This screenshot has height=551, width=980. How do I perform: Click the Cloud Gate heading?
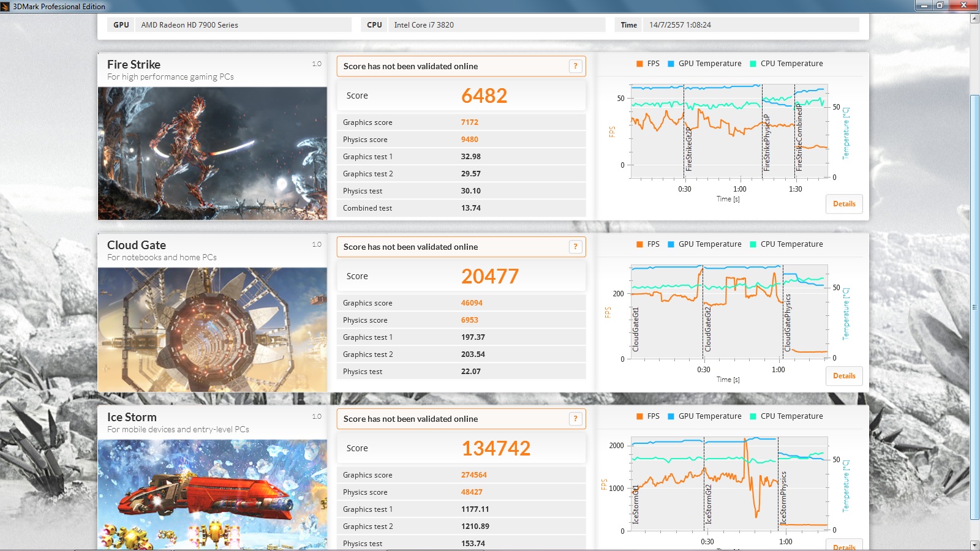137,245
